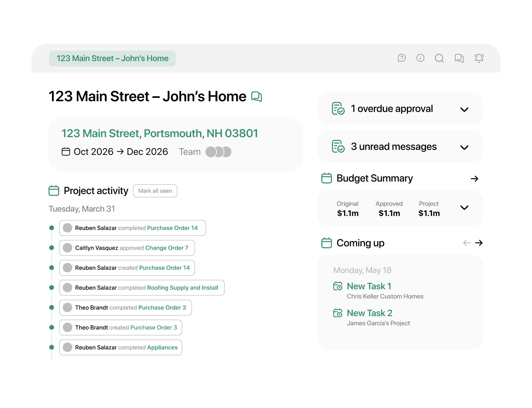Click the Coming up heading
The image size is (532, 408).
click(360, 243)
